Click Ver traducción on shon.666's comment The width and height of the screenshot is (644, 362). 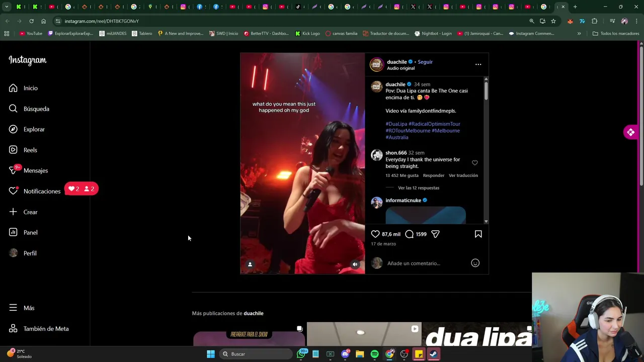tap(463, 175)
